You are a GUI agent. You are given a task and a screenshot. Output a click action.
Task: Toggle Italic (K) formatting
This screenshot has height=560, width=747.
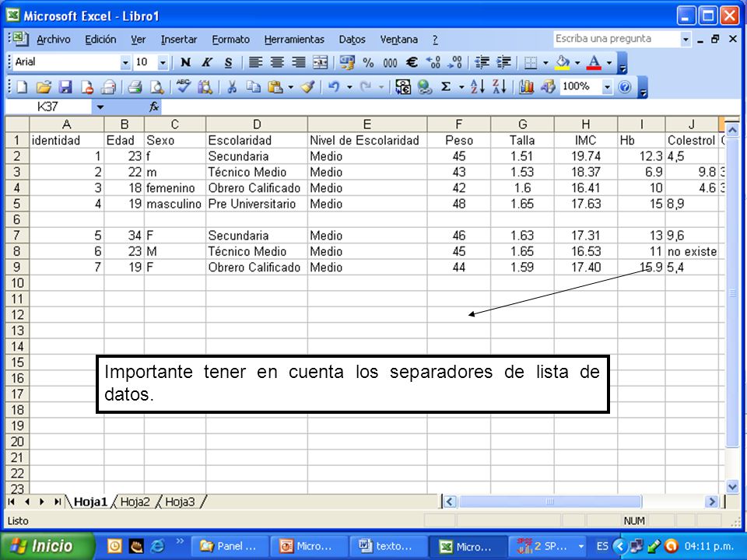click(x=207, y=62)
